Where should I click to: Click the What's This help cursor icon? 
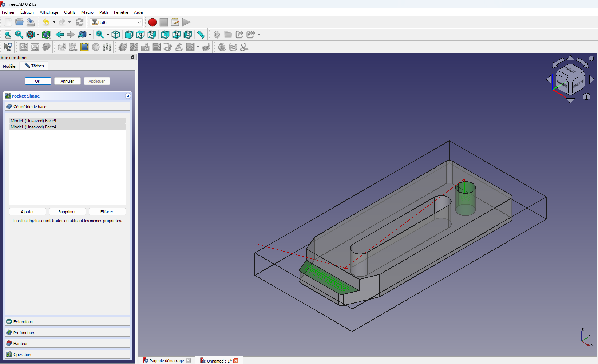[x=8, y=47]
